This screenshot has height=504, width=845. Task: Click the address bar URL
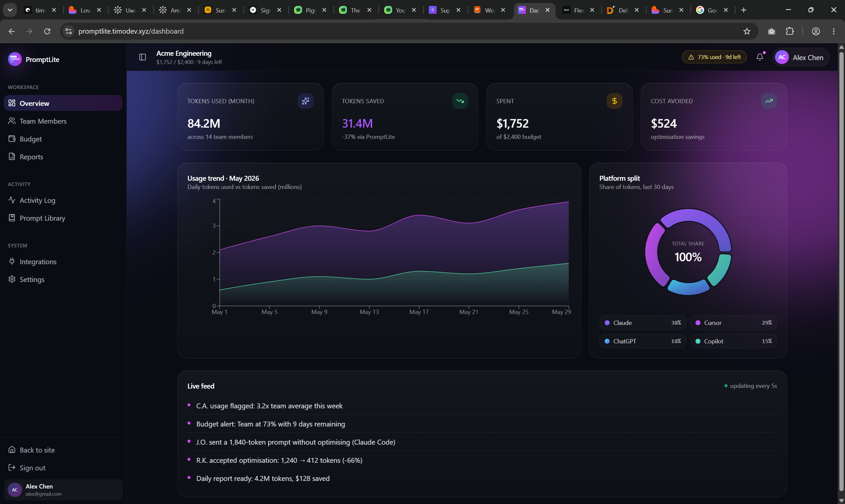(x=131, y=31)
